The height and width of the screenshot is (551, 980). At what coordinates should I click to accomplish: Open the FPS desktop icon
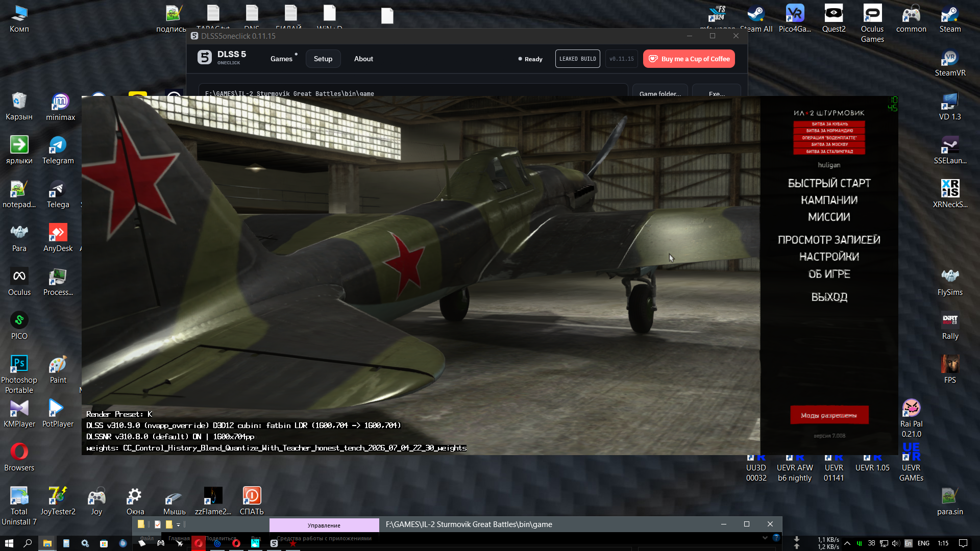tap(950, 370)
